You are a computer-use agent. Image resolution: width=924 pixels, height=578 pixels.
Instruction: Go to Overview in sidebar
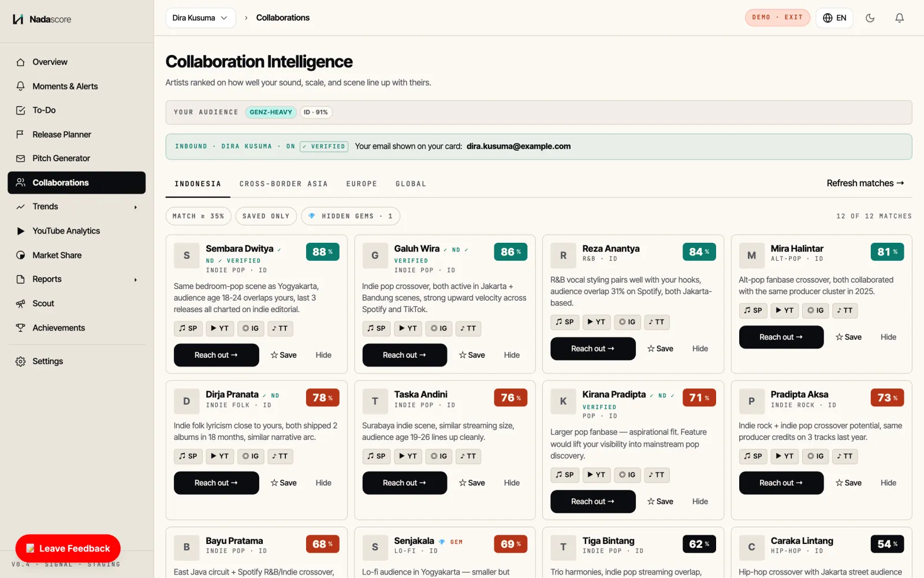[x=50, y=62]
